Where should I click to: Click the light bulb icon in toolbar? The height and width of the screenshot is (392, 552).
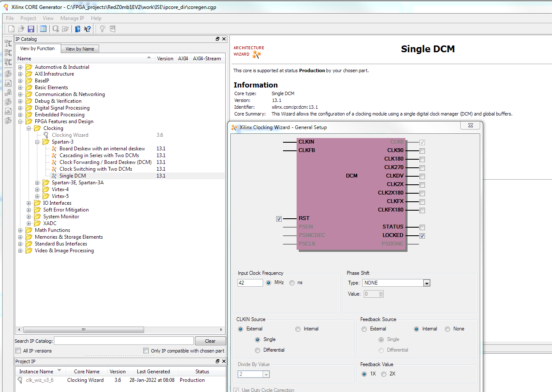pos(102,29)
